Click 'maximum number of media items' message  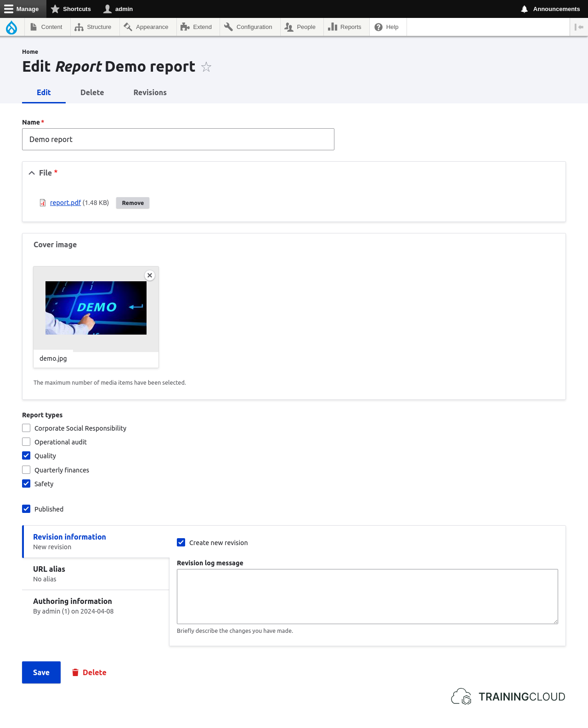(110, 382)
